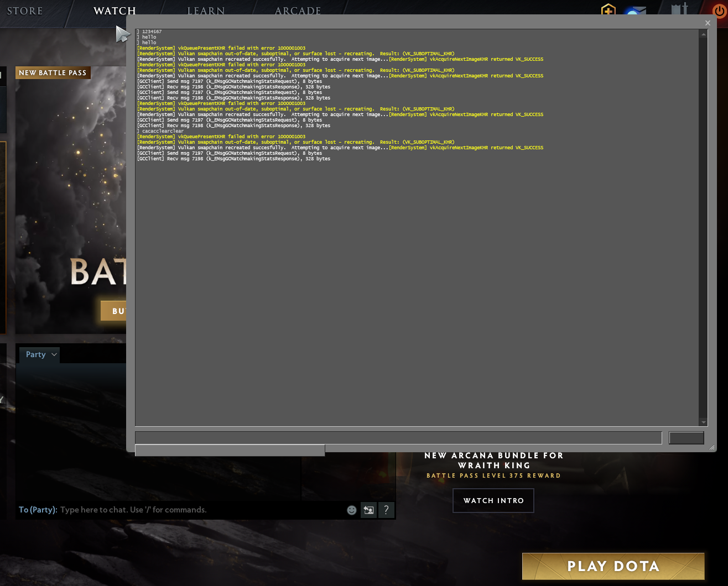728x586 pixels.
Task: Open the STORE tab
Action: [25, 11]
